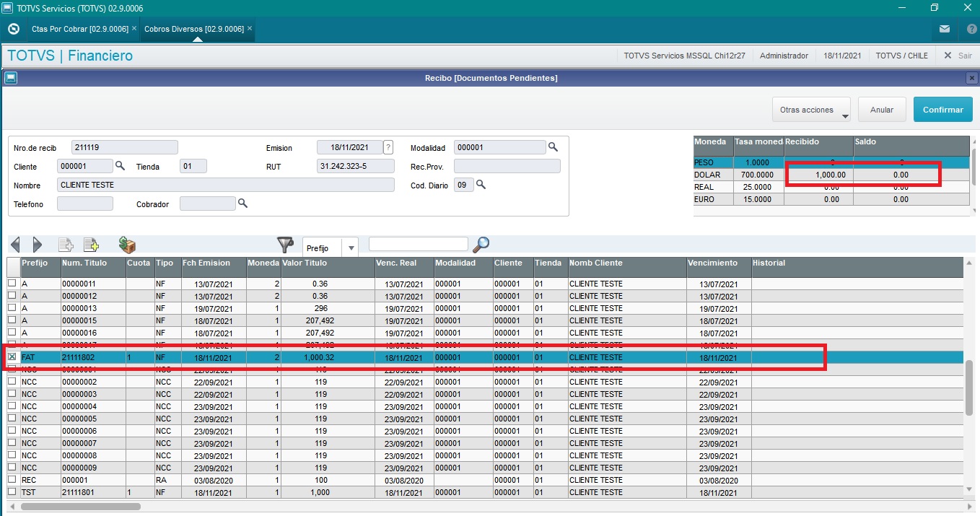This screenshot has height=516, width=980.
Task: Open Cliente lookup magnifier icon
Action: point(121,166)
